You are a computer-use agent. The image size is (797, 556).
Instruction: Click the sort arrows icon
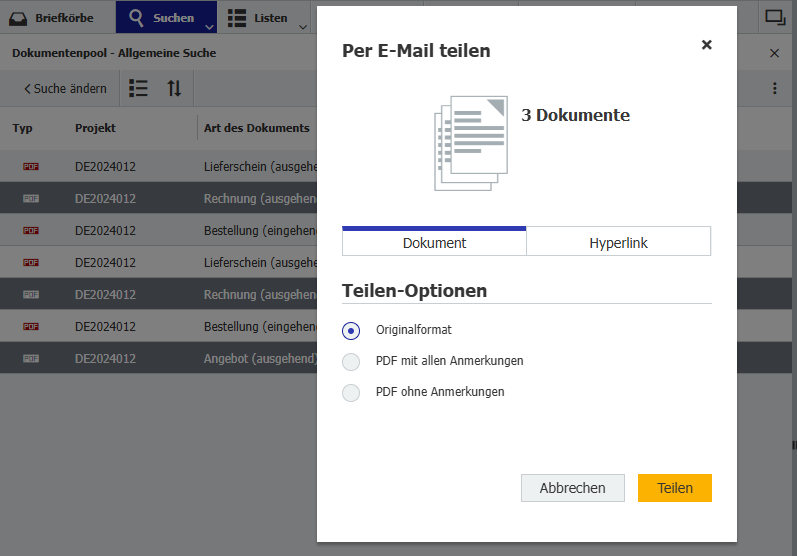(x=174, y=88)
